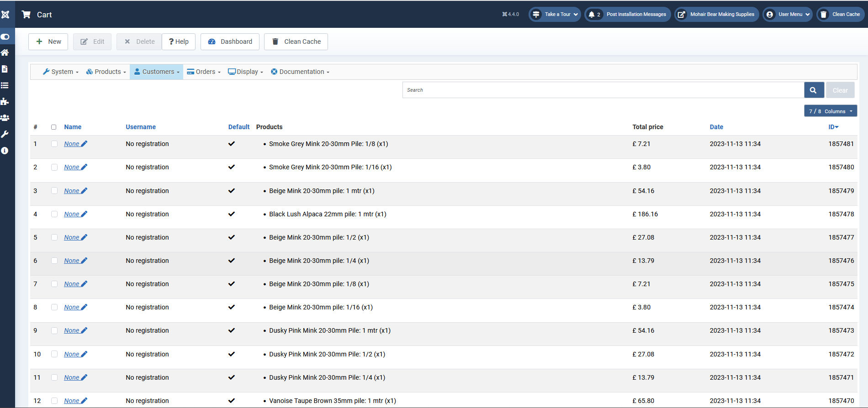Click the Search input field
This screenshot has width=868, height=408.
coord(603,90)
